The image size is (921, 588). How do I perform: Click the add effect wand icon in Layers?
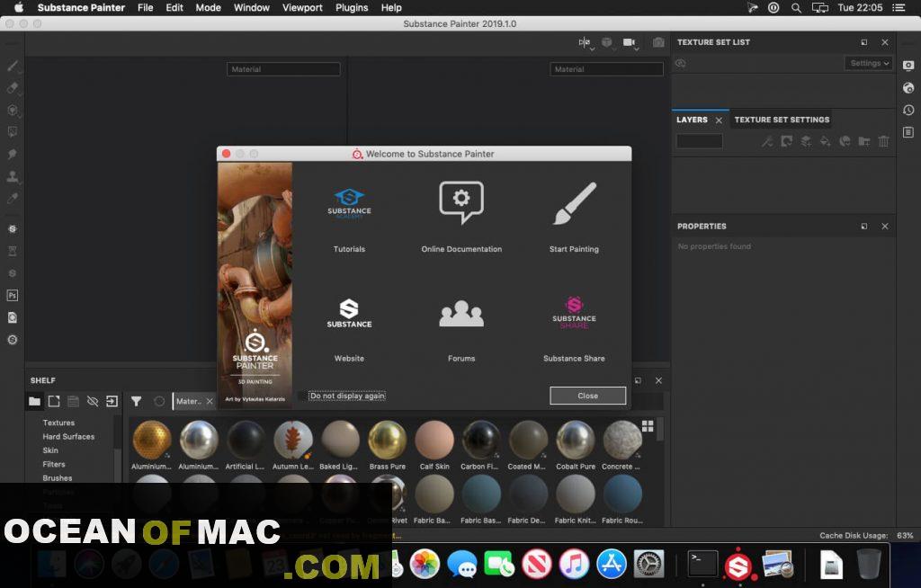click(767, 141)
